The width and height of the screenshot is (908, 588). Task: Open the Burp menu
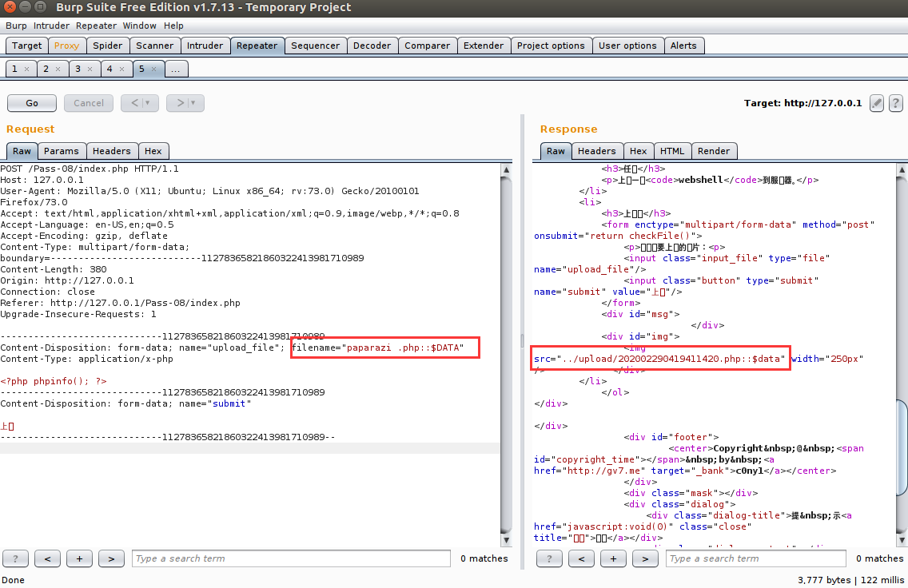pyautogui.click(x=16, y=26)
